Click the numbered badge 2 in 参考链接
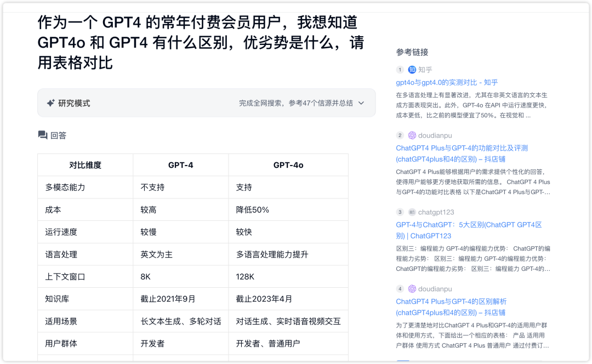 click(399, 135)
